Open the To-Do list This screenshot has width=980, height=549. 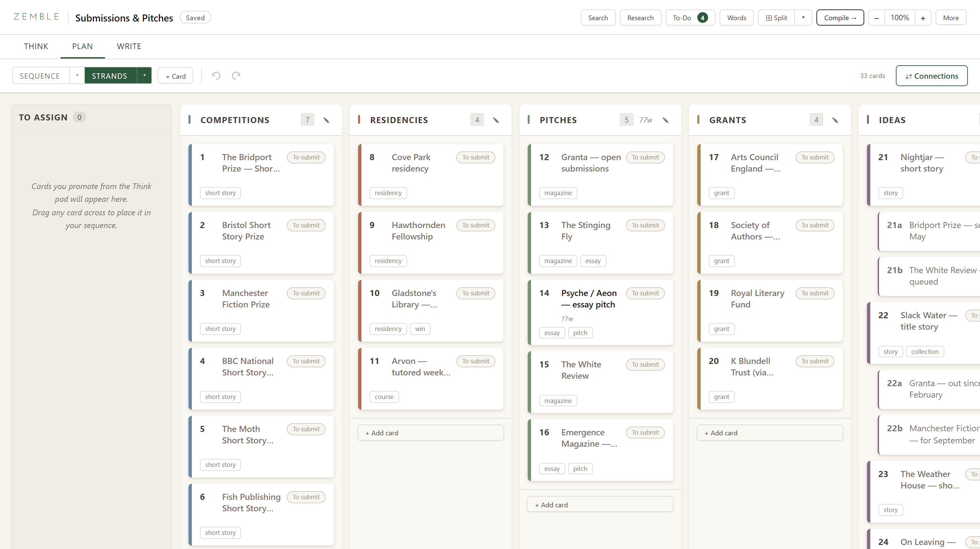690,18
